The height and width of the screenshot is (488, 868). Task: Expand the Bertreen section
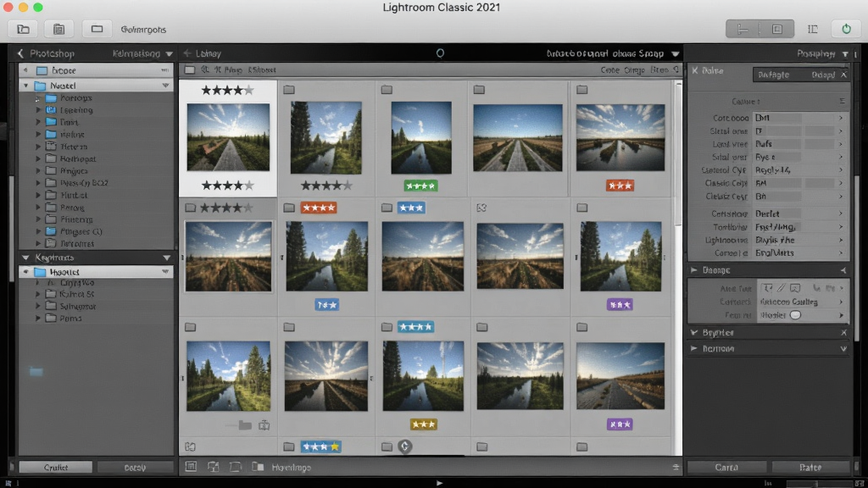pos(693,348)
